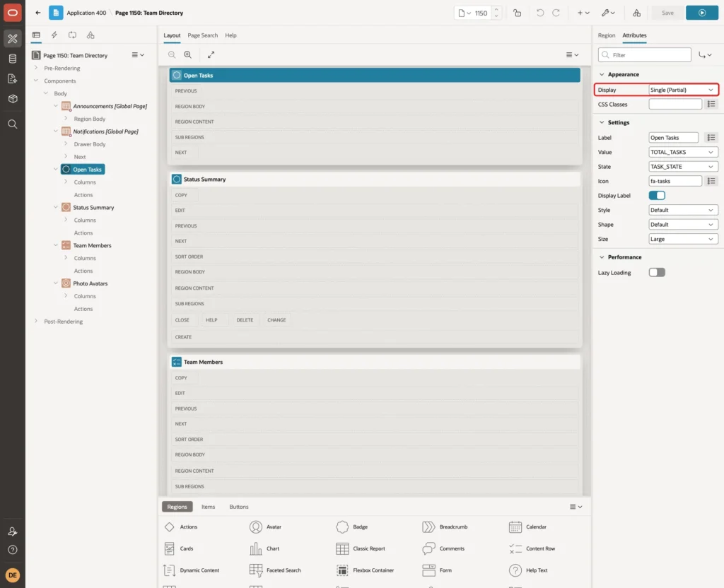Click the Undo arrow in toolbar

(539, 13)
